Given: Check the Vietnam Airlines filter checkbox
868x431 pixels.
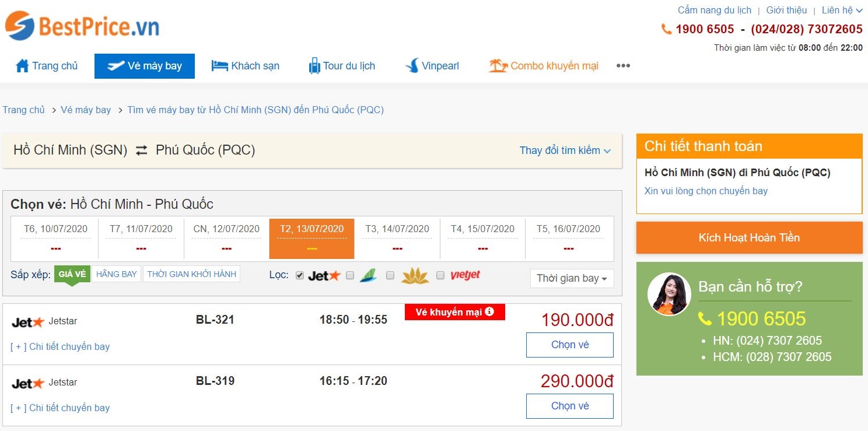Looking at the screenshot, I should tap(390, 275).
